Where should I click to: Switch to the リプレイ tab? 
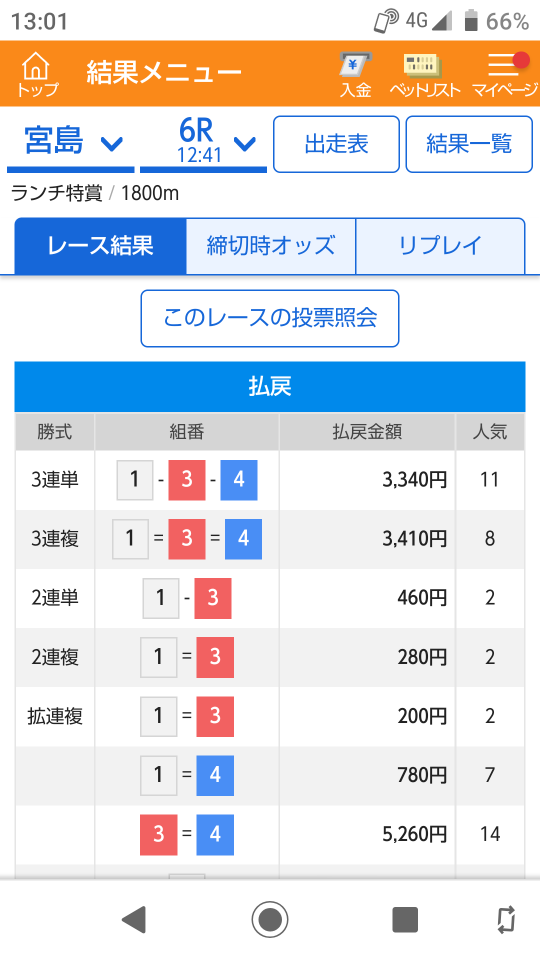point(440,246)
